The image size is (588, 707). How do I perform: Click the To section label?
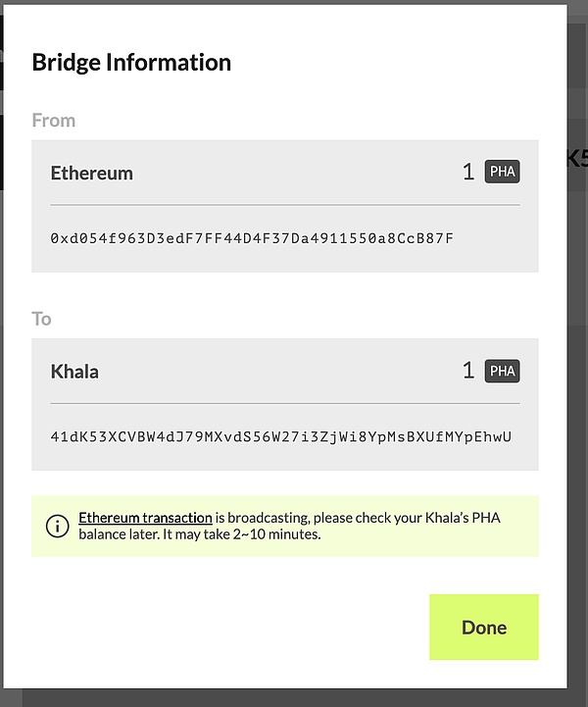(x=41, y=319)
